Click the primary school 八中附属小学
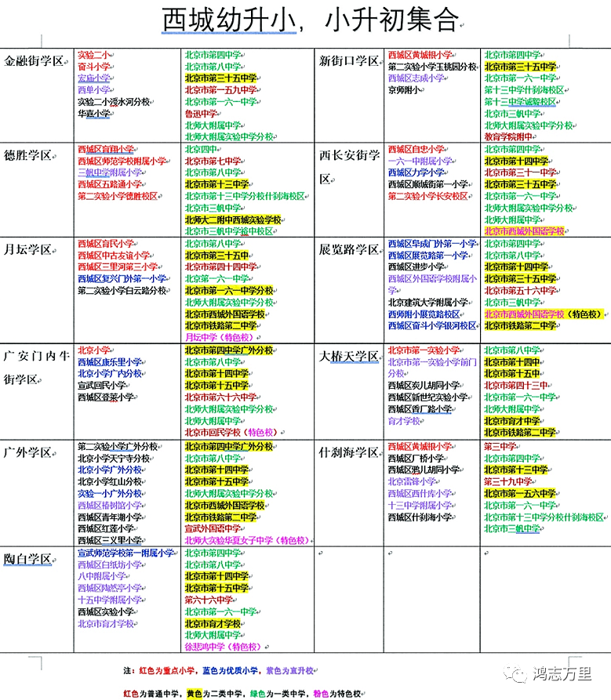The image size is (611, 700). [x=102, y=576]
